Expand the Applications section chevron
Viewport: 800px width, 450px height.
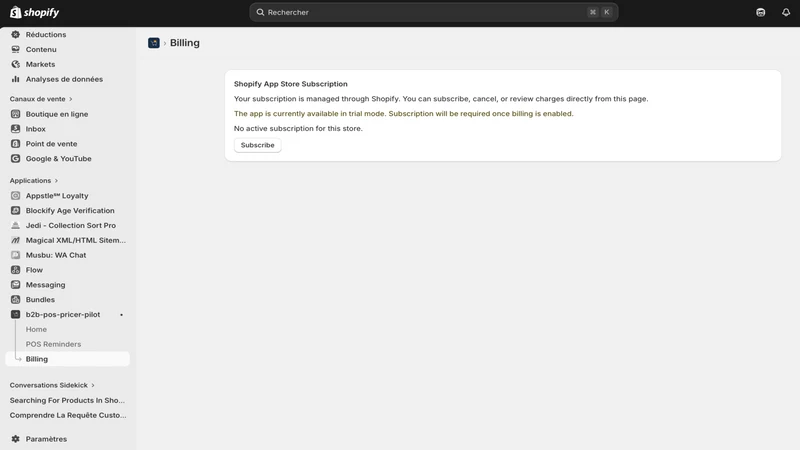pos(56,181)
